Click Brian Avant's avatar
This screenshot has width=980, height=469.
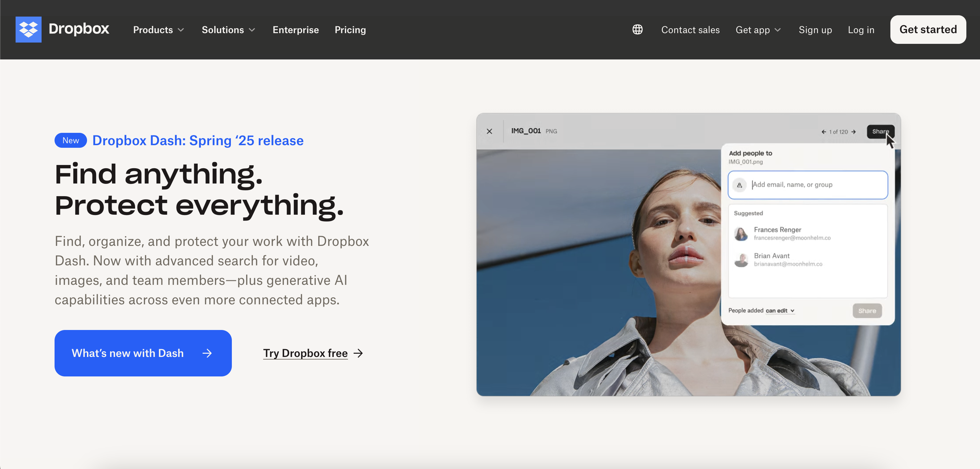point(740,260)
